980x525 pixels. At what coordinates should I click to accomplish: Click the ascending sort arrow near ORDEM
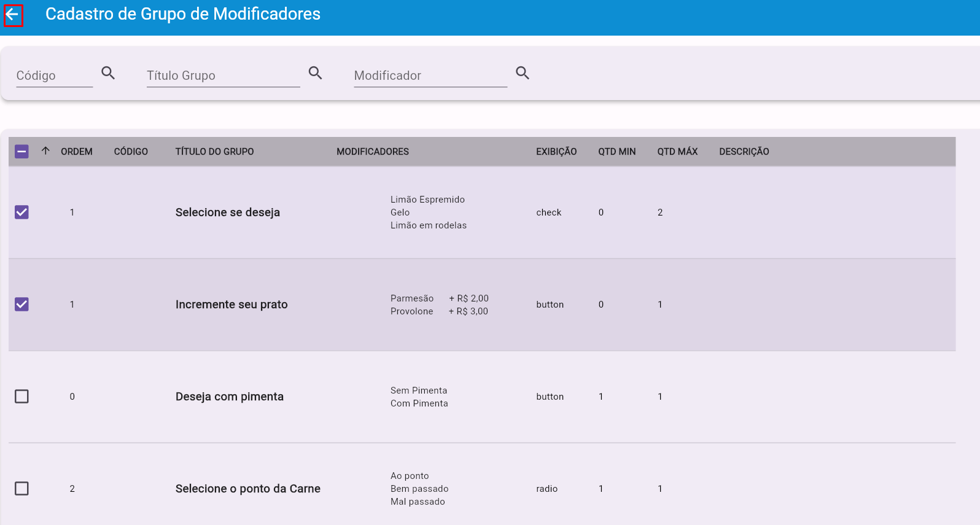[x=45, y=151]
